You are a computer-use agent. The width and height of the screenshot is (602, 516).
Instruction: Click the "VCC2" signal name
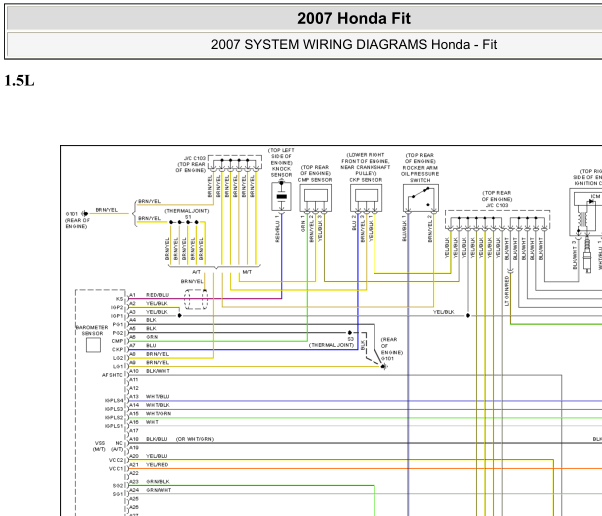click(x=116, y=460)
